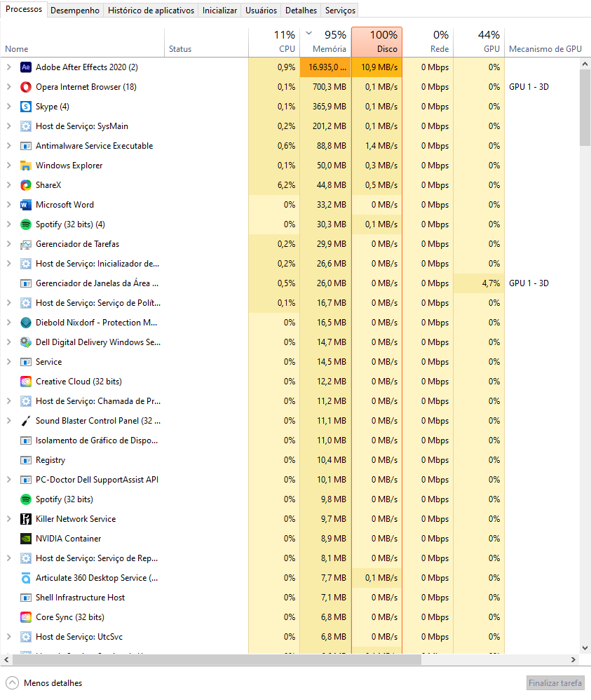Switch to the Detalhes tab
This screenshot has width=591, height=700.
(301, 11)
